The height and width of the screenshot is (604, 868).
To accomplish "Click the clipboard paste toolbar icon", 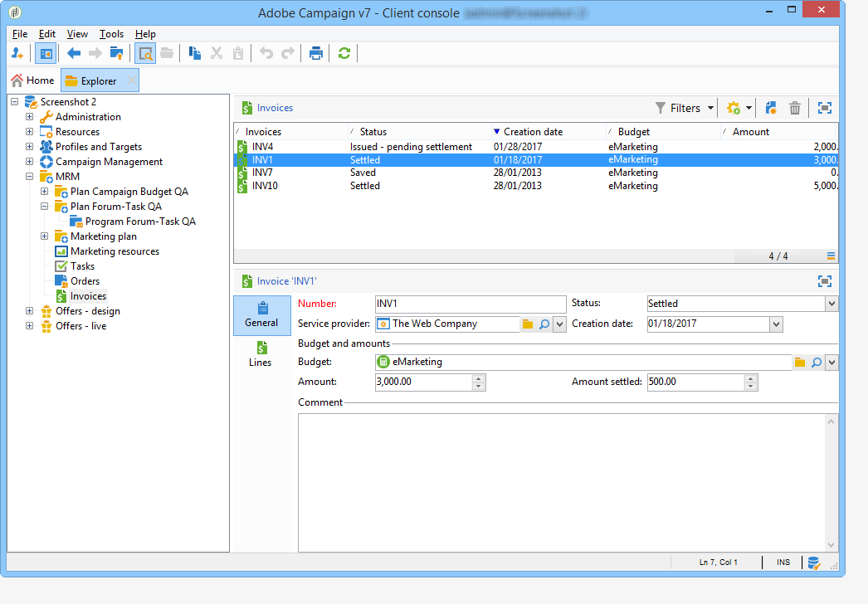I will [x=238, y=54].
